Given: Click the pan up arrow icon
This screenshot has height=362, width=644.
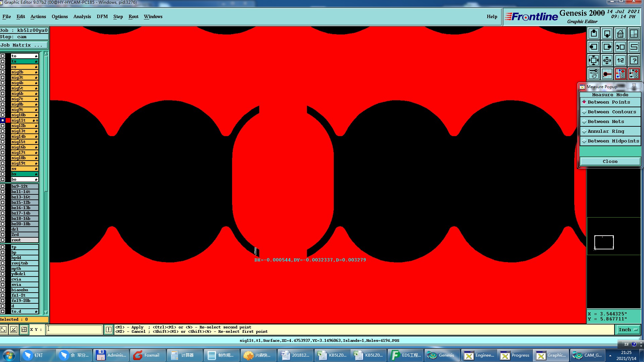Looking at the screenshot, I should [593, 34].
